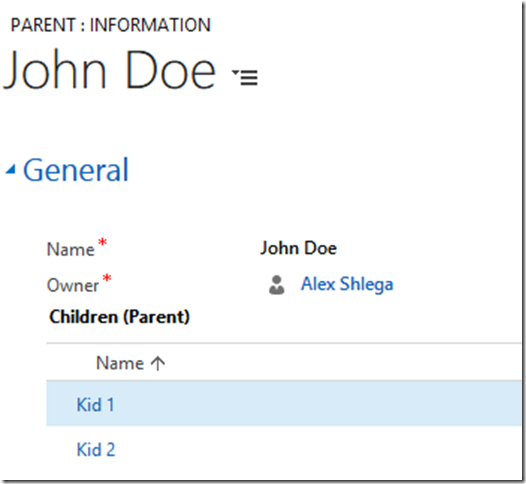Click the Children (Parent) subgrid title
The width and height of the screenshot is (526, 484).
(119, 317)
